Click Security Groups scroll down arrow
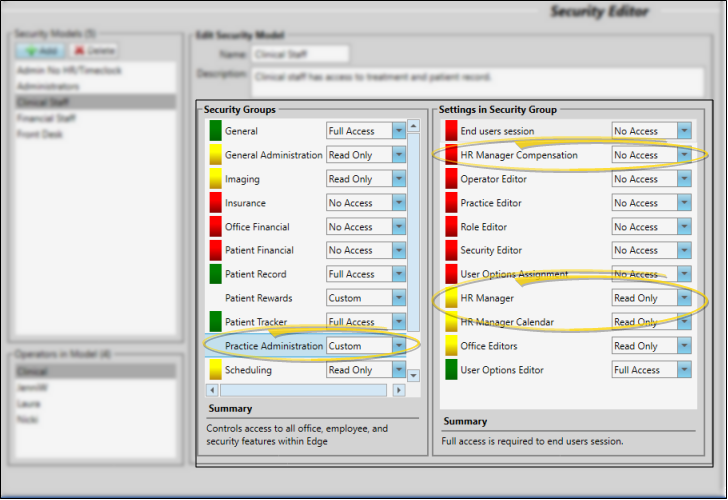728x500 pixels. click(x=413, y=375)
